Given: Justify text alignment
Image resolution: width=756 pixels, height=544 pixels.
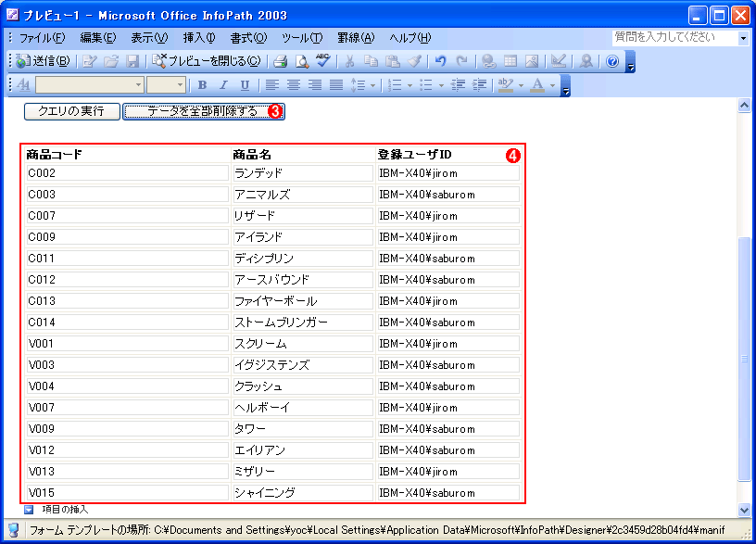Looking at the screenshot, I should (x=336, y=85).
